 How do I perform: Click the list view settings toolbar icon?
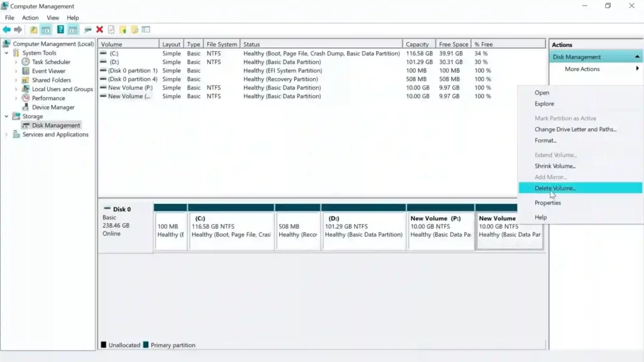click(146, 30)
